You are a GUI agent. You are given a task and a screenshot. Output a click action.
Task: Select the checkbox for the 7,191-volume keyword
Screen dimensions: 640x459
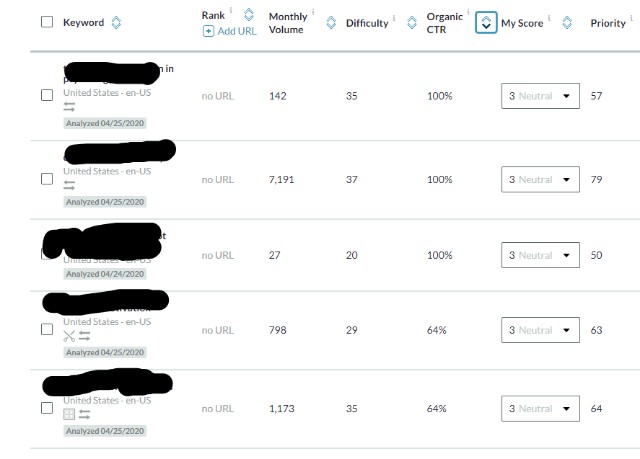point(47,179)
